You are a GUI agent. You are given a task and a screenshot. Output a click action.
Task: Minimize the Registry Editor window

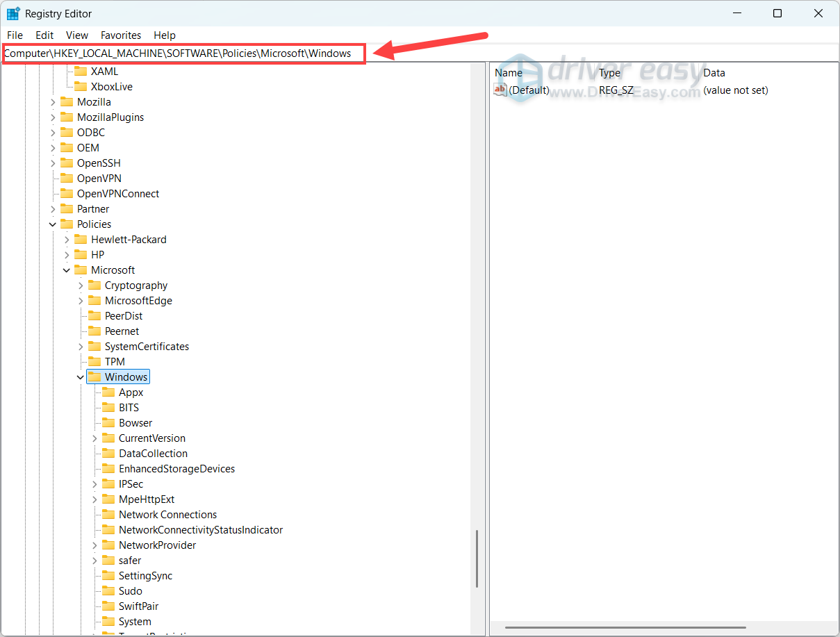(737, 13)
